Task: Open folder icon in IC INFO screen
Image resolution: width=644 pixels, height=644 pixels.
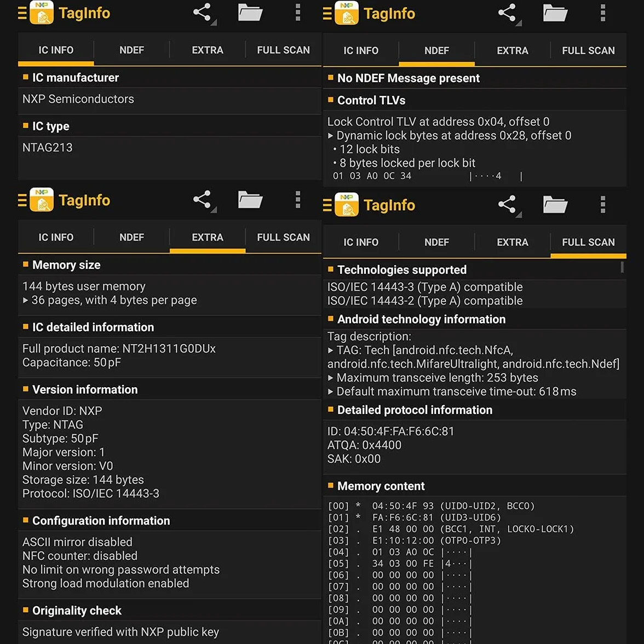Action: [x=250, y=13]
